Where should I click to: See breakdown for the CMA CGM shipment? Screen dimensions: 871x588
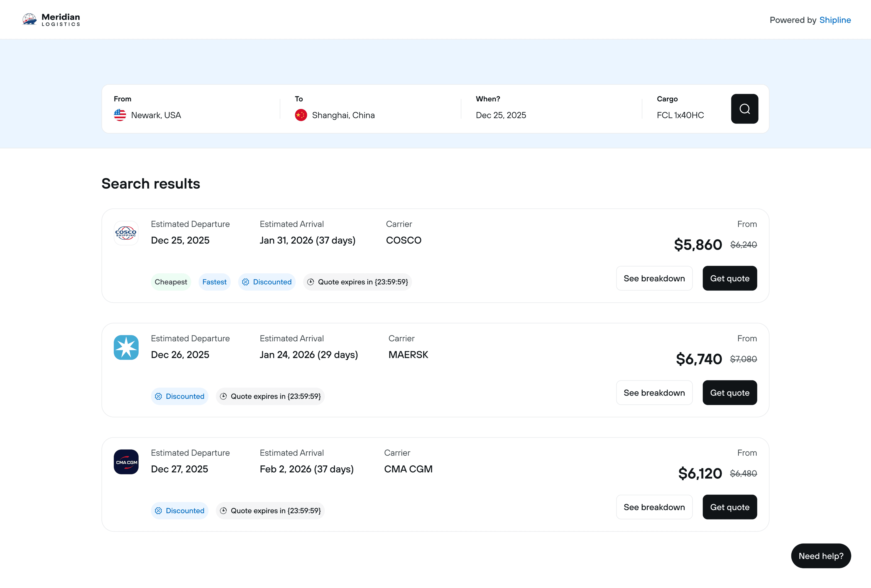(654, 507)
